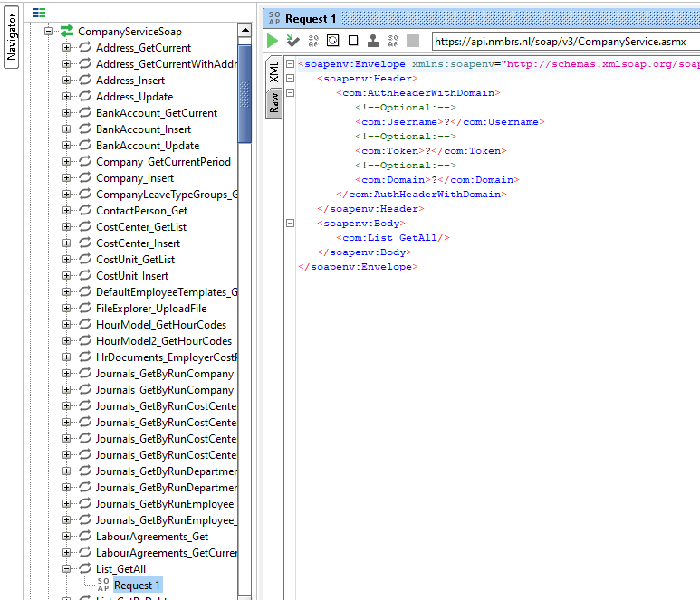Click the endpoint URL field

click(565, 42)
